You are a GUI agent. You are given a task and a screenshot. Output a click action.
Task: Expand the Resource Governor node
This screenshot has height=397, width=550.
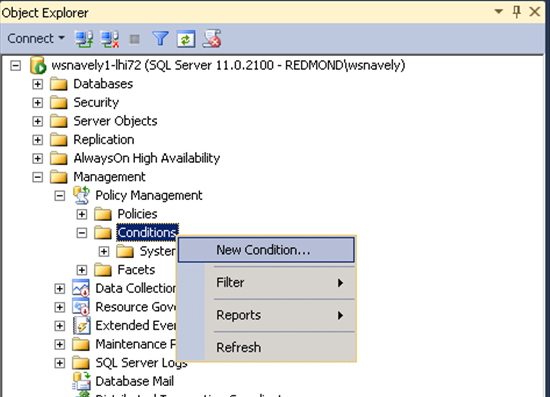(x=60, y=307)
